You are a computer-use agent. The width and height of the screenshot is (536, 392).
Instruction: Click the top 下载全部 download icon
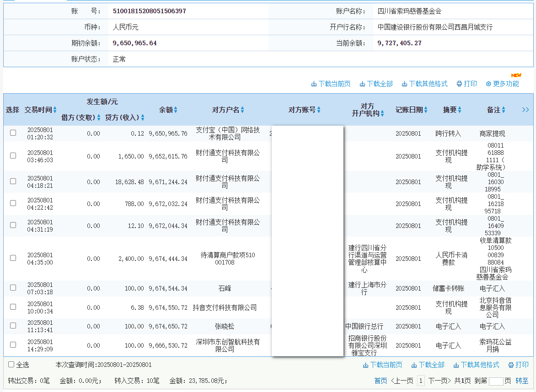[x=362, y=84]
